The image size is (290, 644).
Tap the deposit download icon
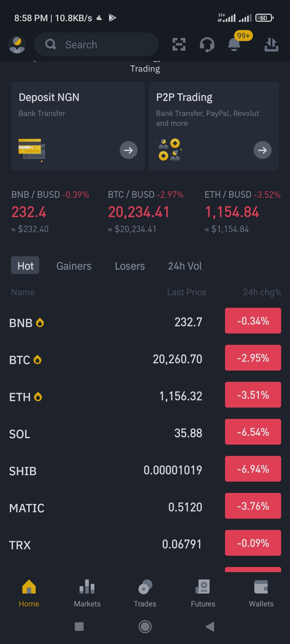point(271,44)
